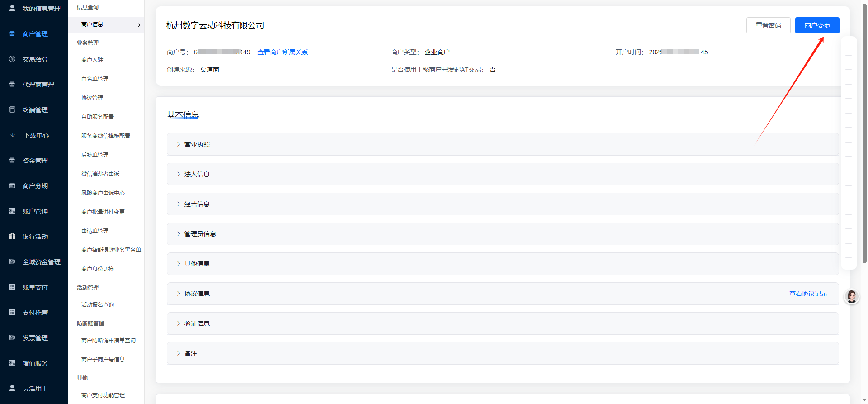Expand the 验证信息 section
Screen dimensions: 868x404
pyautogui.click(x=197, y=323)
